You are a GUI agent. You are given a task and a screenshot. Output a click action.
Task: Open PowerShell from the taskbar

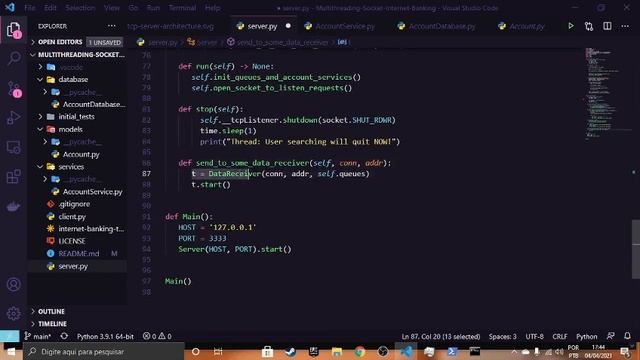[x=452, y=351]
